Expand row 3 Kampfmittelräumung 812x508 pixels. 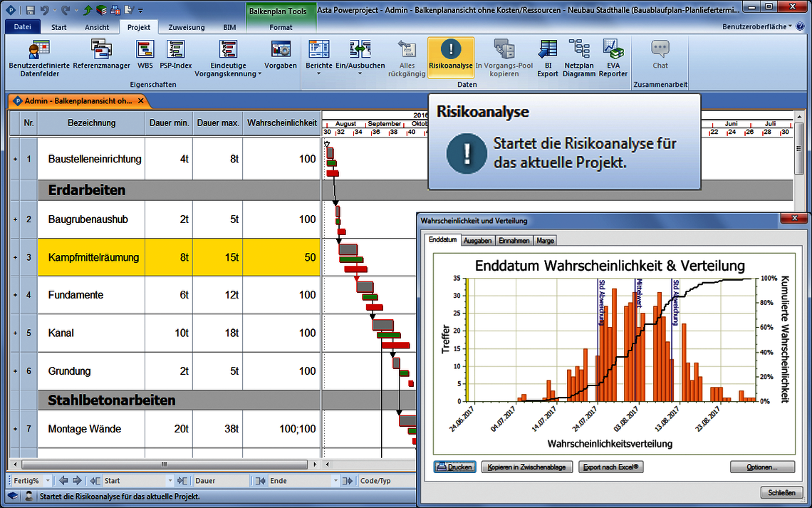[x=15, y=257]
